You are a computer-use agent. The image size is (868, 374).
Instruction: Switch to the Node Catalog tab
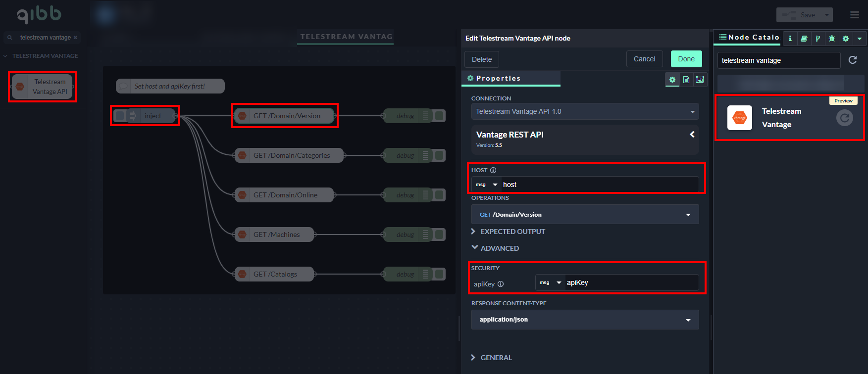[x=749, y=38]
